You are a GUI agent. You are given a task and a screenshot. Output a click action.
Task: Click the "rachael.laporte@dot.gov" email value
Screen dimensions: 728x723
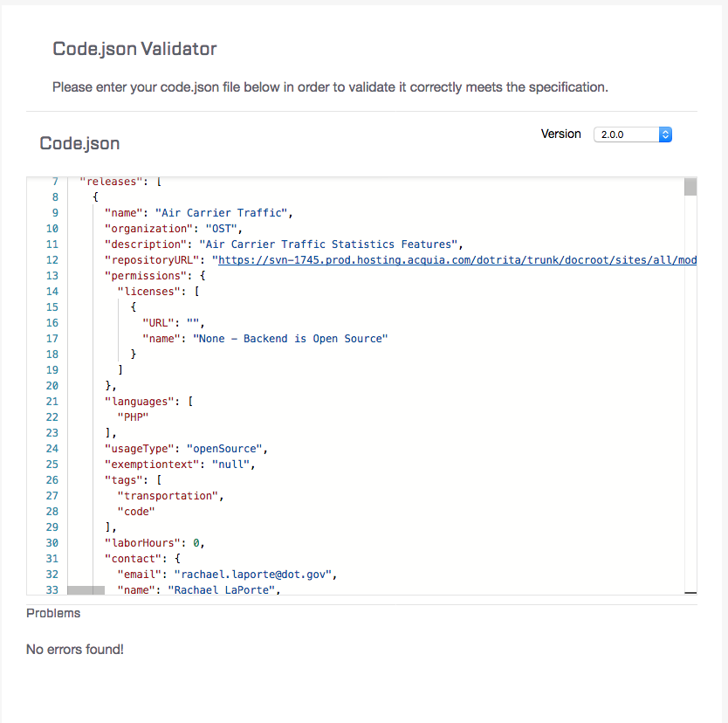[x=252, y=575]
